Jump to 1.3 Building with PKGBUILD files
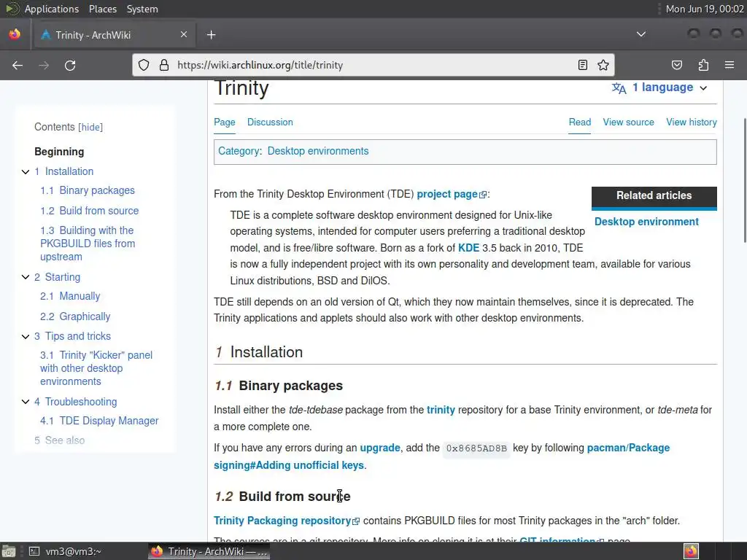 [88, 244]
